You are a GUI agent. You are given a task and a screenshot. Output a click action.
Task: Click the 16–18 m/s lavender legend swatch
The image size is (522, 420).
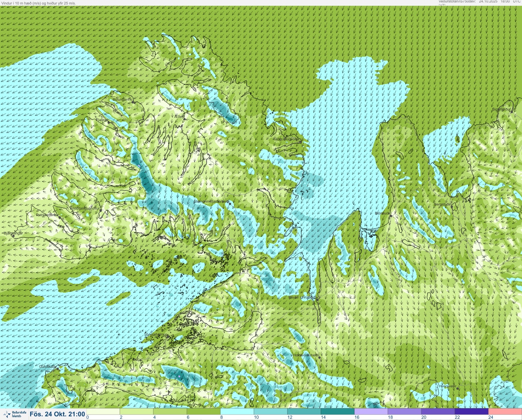coord(371,411)
